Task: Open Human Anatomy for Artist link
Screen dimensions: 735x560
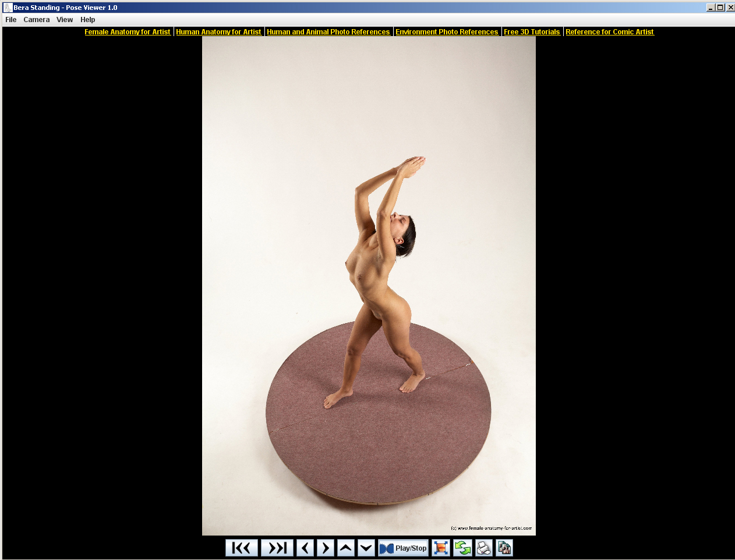Action: pos(218,32)
